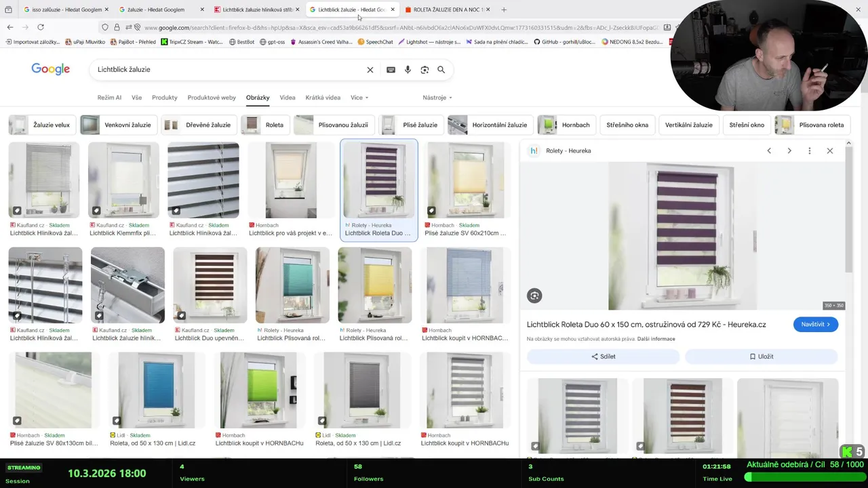Switch to Režim AI tab

[109, 98]
